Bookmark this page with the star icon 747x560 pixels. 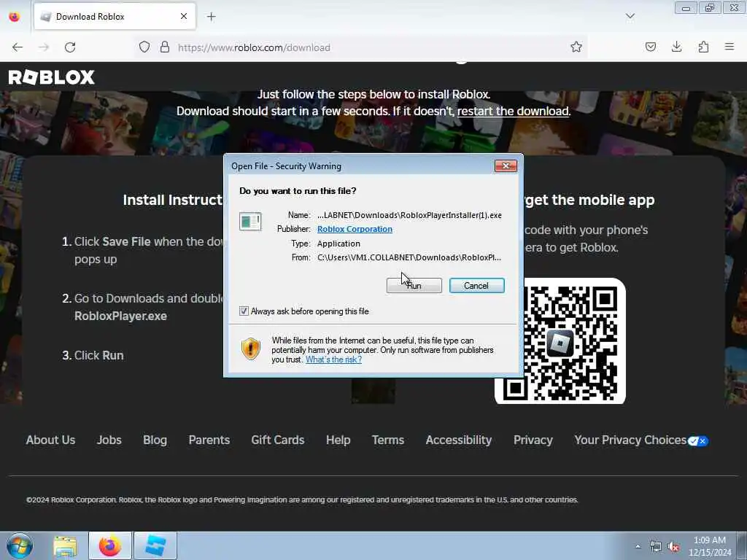click(576, 47)
